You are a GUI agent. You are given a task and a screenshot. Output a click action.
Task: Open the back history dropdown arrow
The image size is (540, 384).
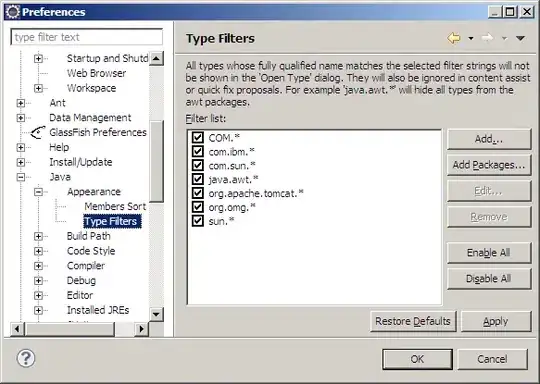[471, 38]
